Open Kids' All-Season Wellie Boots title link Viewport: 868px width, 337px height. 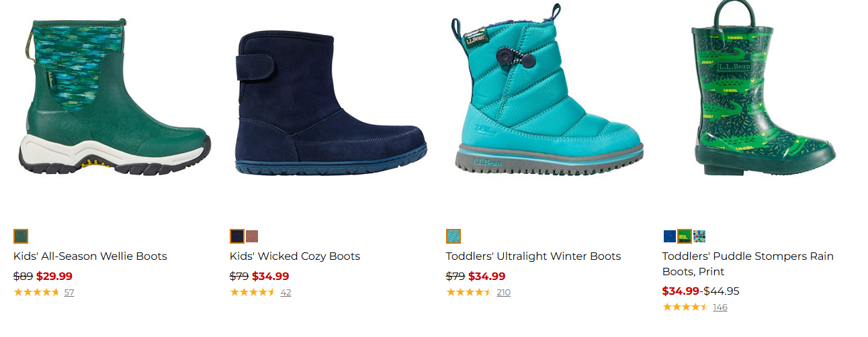[90, 256]
